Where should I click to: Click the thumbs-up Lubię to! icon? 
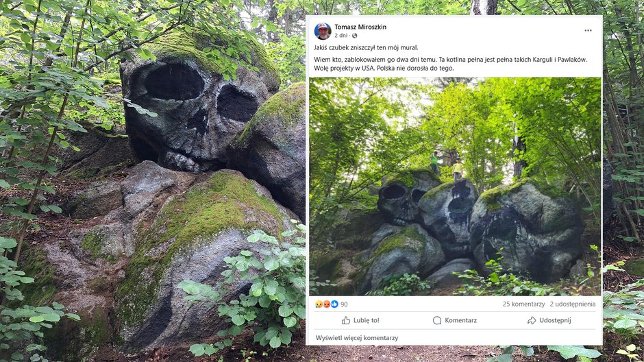tap(346, 320)
